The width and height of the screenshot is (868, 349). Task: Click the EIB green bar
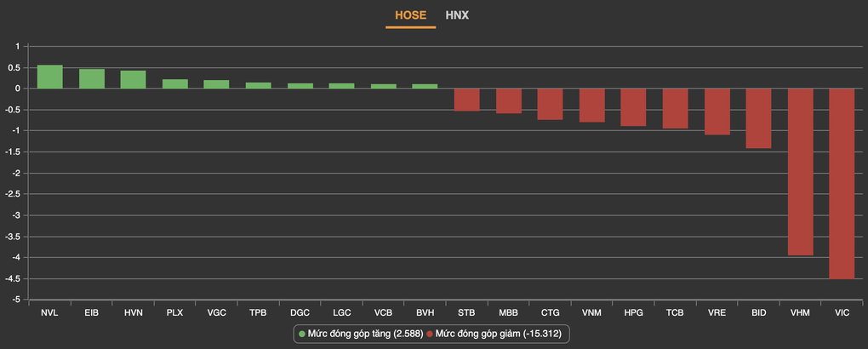coord(91,78)
